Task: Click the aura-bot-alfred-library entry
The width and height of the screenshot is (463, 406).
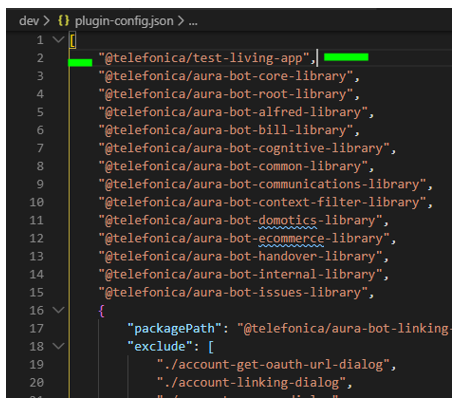Action: point(233,112)
